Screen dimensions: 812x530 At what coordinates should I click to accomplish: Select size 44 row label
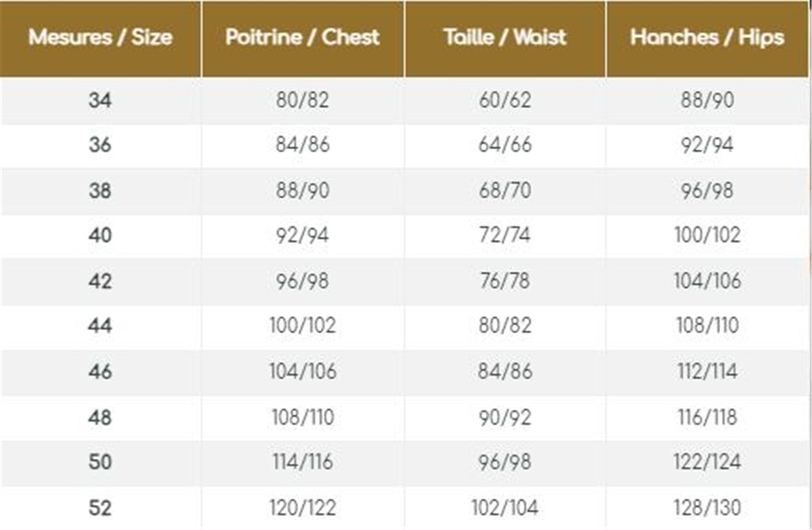point(100,326)
